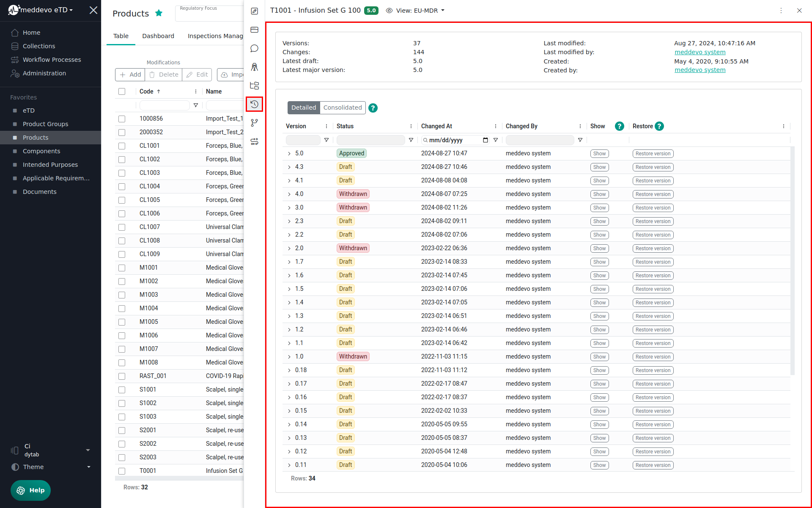
Task: Click filter icon for Status column
Action: coord(411,140)
